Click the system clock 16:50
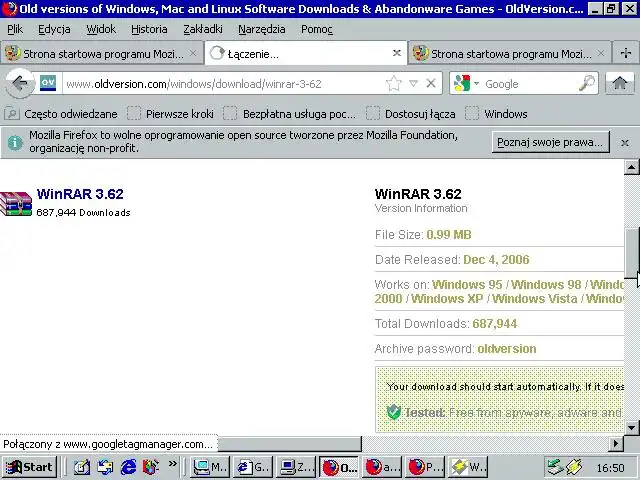 tap(610, 468)
